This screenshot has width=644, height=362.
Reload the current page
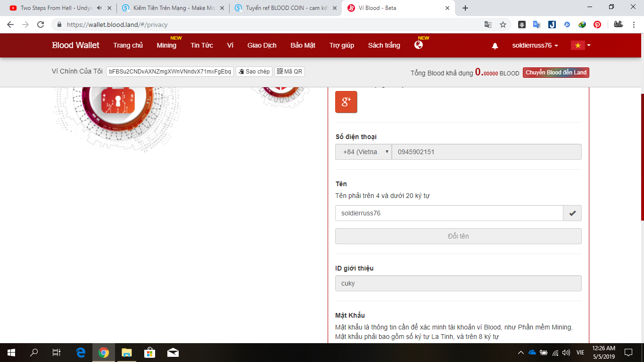tap(41, 25)
